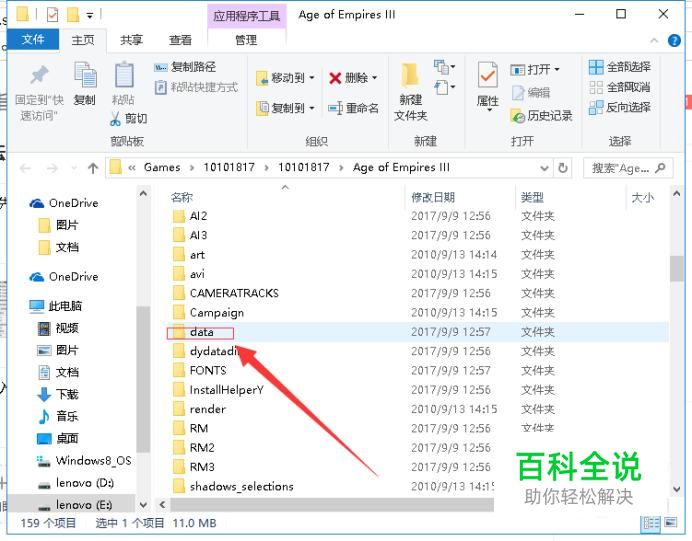Click Games in the address breadcrumb
692x541 pixels.
(162, 167)
